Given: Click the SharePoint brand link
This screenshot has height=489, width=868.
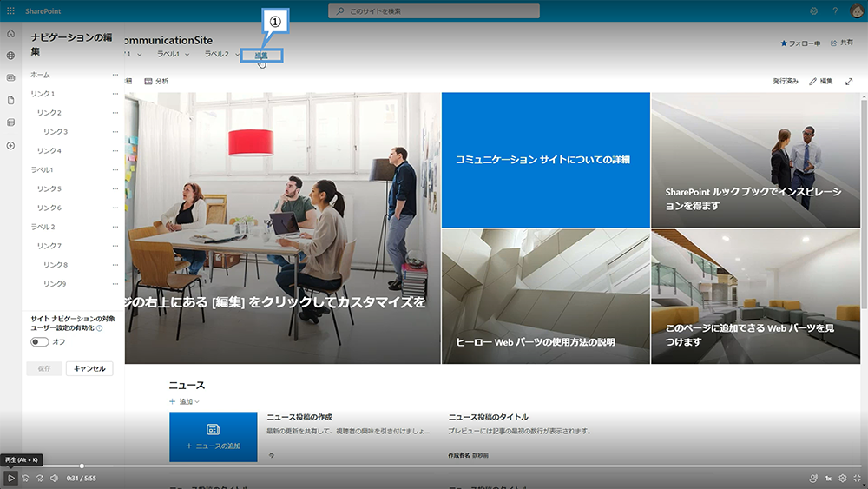Looking at the screenshot, I should pos(43,11).
